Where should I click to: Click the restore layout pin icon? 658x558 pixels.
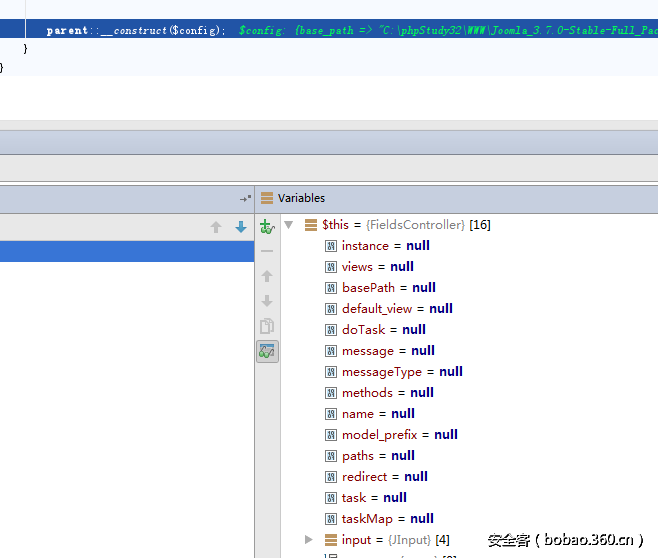tap(245, 199)
